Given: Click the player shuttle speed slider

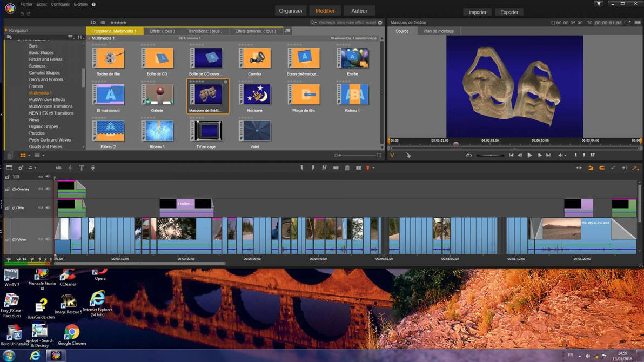Looking at the screenshot, I should pyautogui.click(x=491, y=155).
